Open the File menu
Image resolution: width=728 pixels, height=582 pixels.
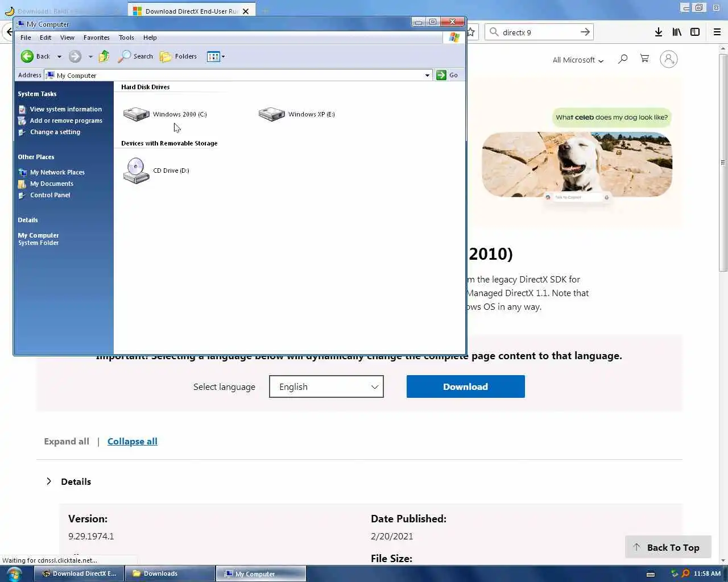click(26, 38)
